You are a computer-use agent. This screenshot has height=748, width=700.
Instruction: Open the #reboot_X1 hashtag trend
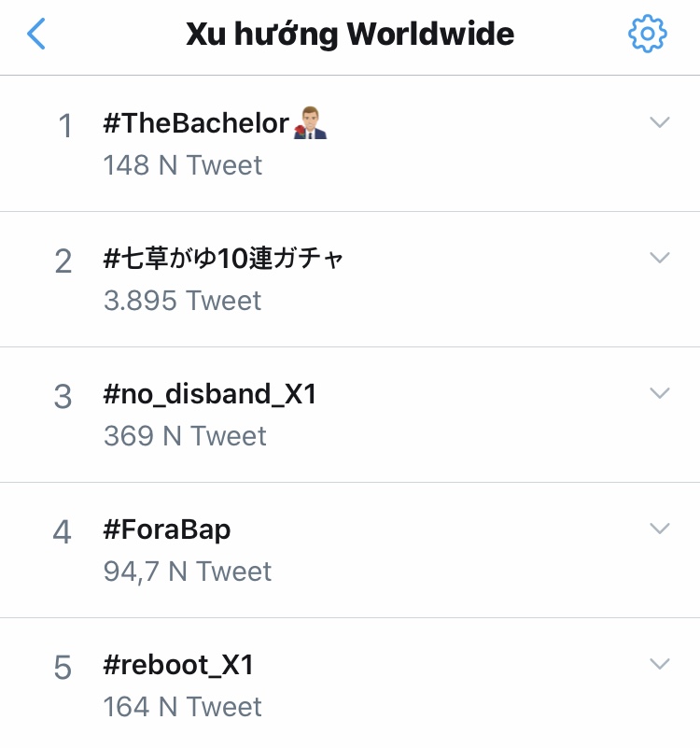(178, 665)
